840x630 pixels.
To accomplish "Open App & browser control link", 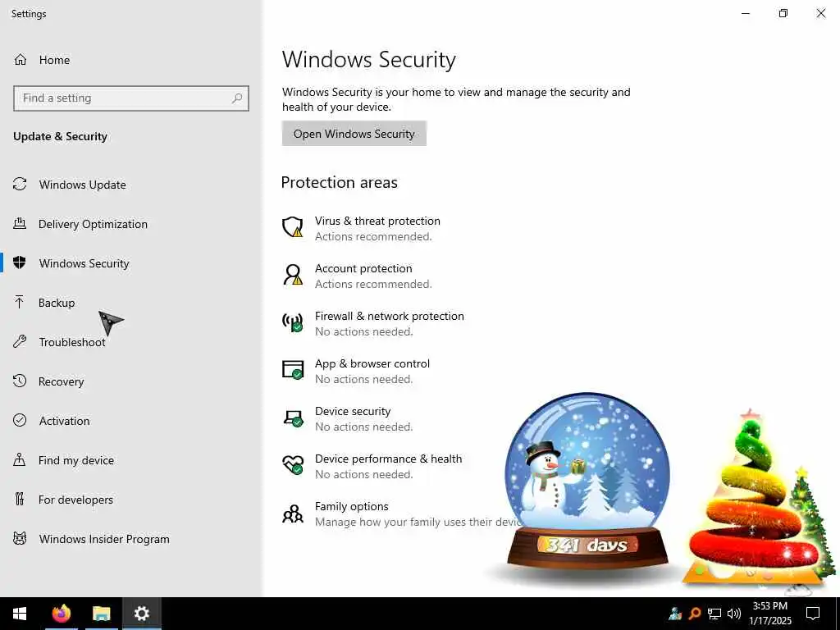I will (x=372, y=363).
